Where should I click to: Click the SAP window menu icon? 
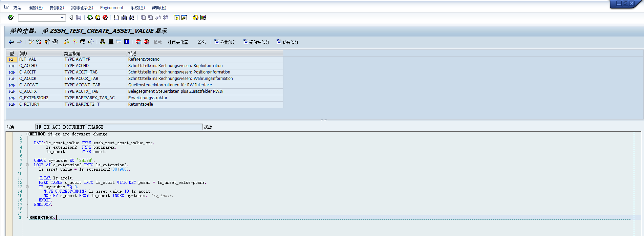click(x=7, y=7)
